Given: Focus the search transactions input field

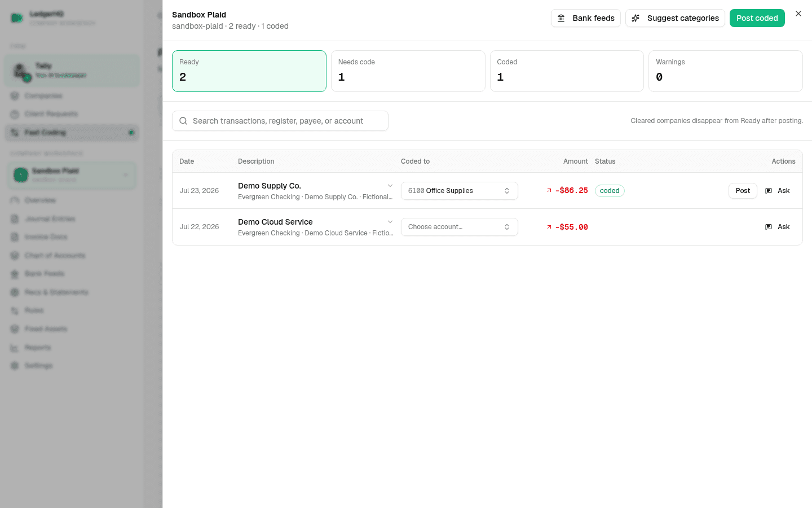Looking at the screenshot, I should [280, 121].
